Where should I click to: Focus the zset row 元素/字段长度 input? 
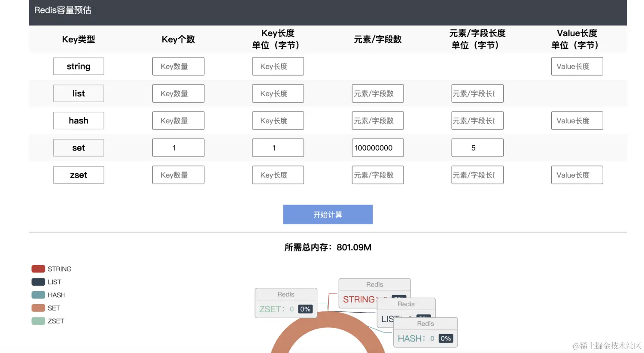click(477, 175)
